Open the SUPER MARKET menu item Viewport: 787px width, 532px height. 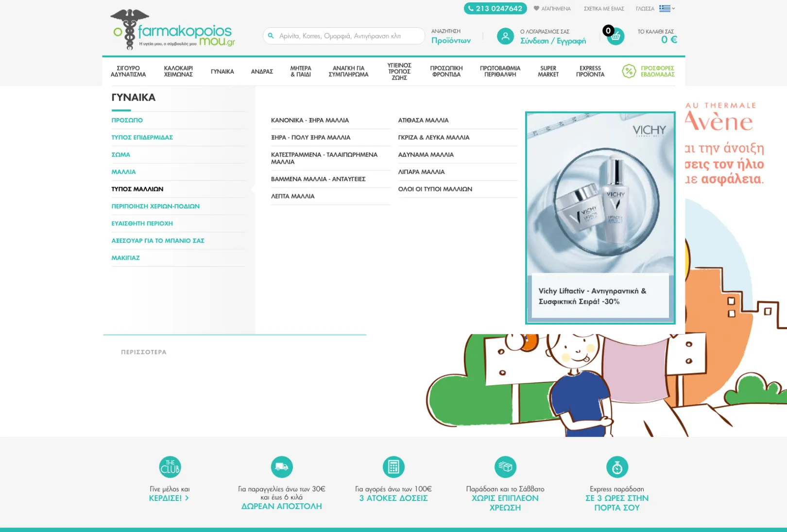coord(548,71)
